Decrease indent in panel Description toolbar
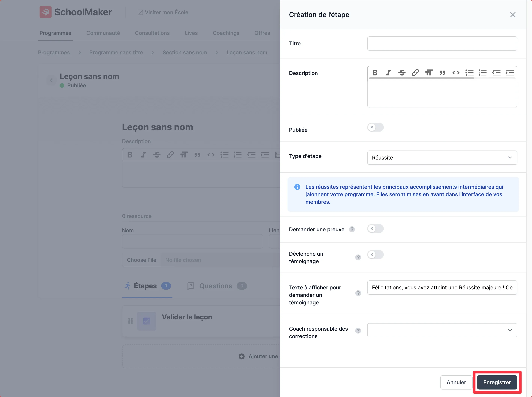 pyautogui.click(x=496, y=73)
